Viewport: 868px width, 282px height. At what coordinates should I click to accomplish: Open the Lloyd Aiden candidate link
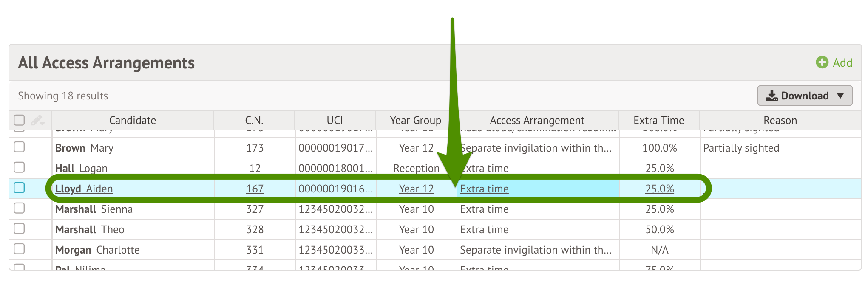[x=84, y=189]
